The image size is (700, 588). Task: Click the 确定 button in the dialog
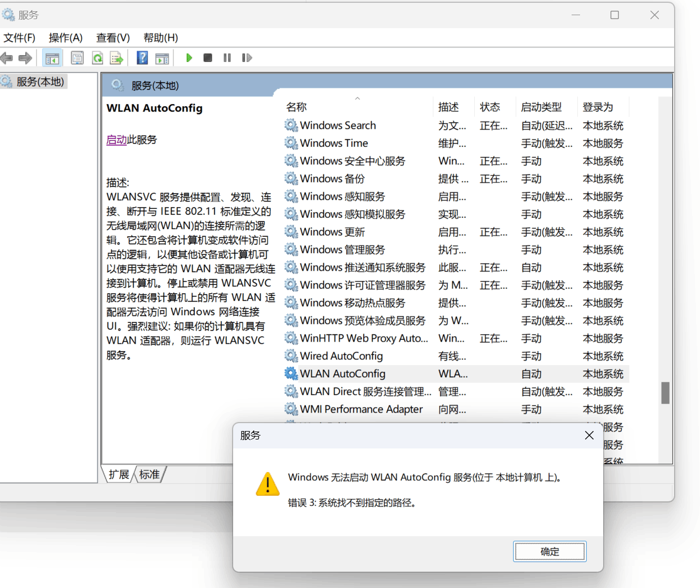click(550, 551)
